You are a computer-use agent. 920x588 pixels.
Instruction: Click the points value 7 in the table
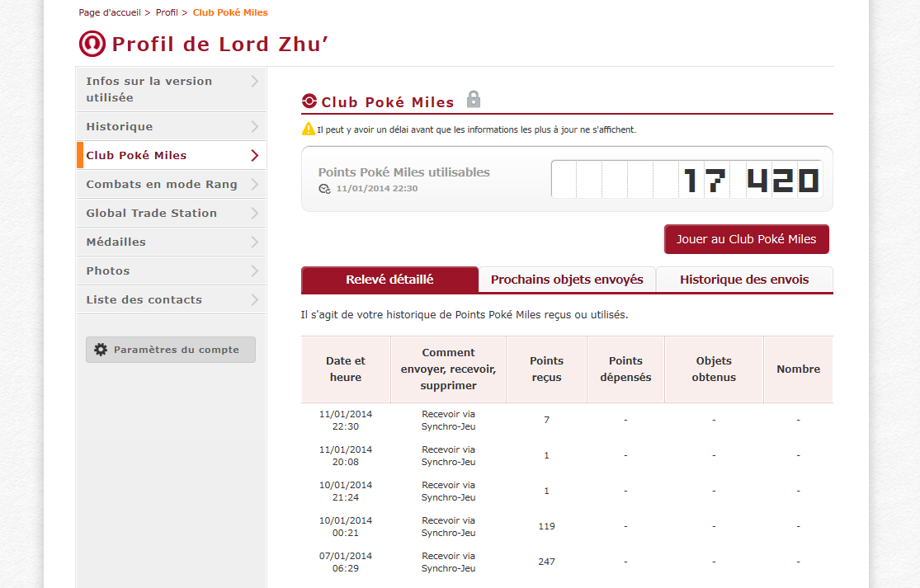[x=547, y=420]
